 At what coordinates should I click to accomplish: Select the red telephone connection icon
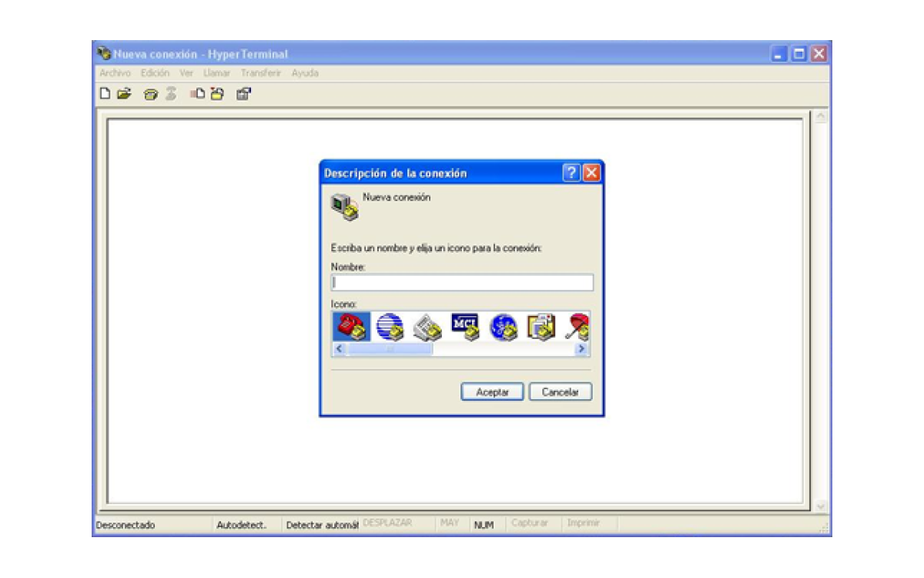[352, 327]
